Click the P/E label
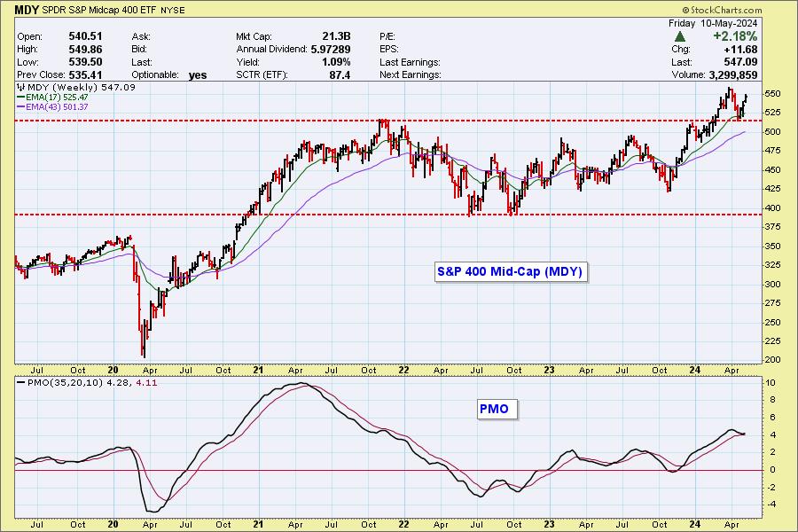798x532 pixels. click(x=387, y=36)
